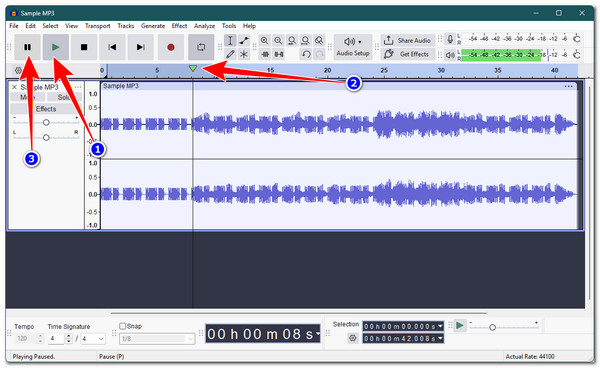The width and height of the screenshot is (600, 368).
Task: Skip to end of the track
Action: click(140, 47)
